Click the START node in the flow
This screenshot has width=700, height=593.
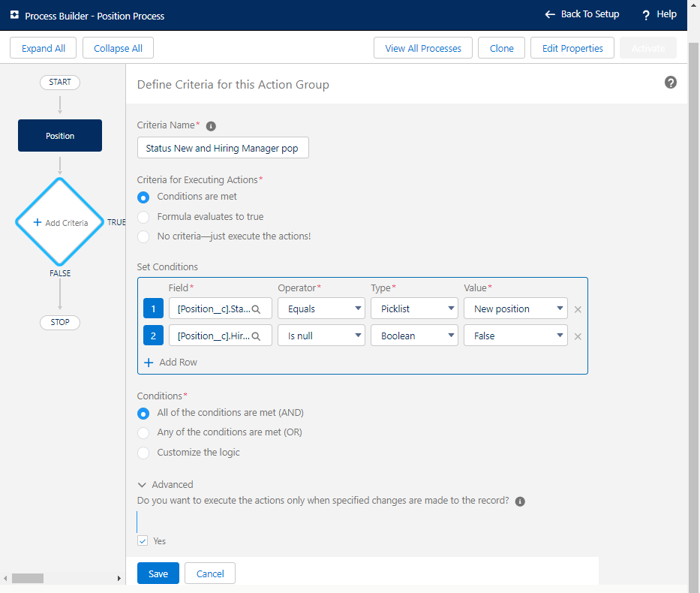click(60, 82)
